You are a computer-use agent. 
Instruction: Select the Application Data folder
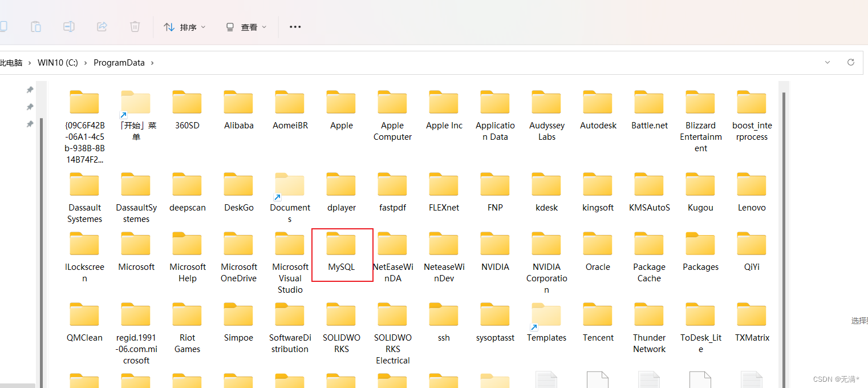pos(495,116)
